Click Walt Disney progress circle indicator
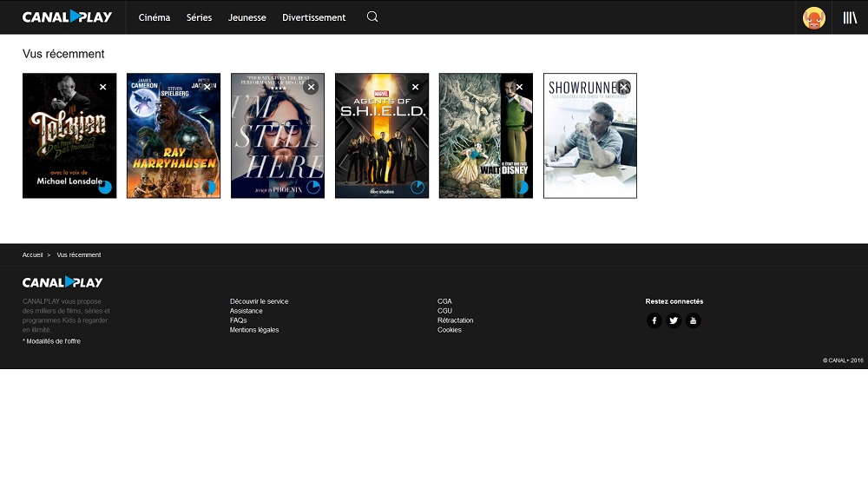The height and width of the screenshot is (488, 868). (521, 188)
